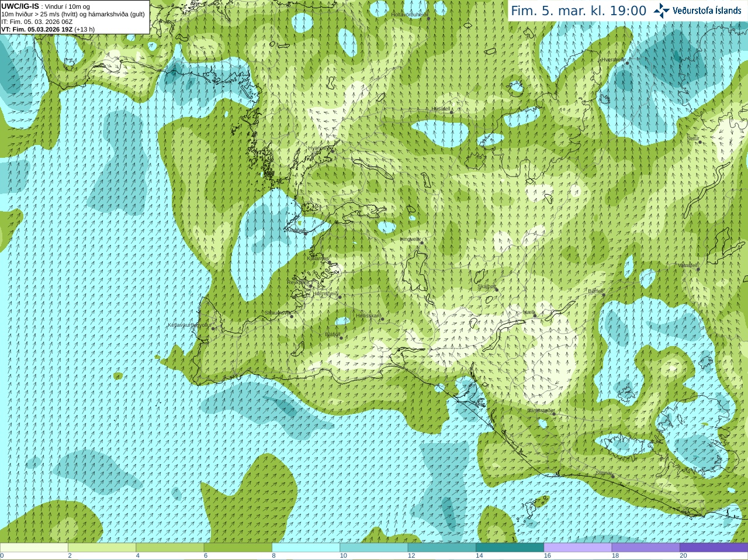Click the legend scale number '20'
This screenshot has width=748, height=560.
click(x=683, y=556)
